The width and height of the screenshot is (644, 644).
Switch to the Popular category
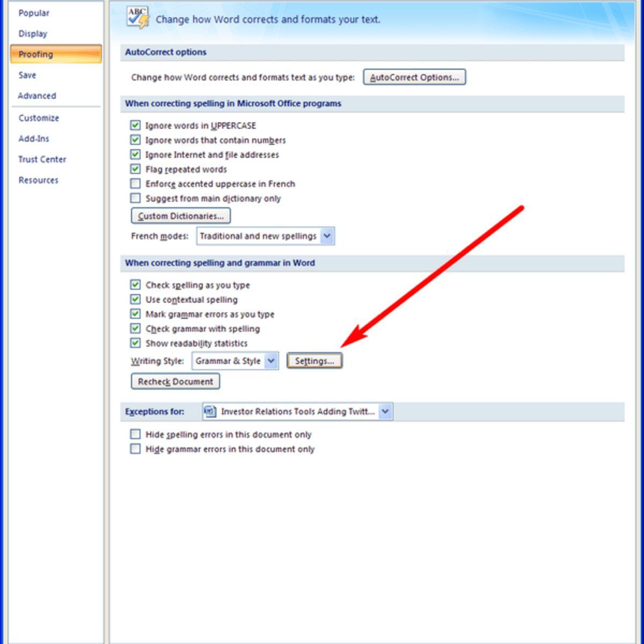pyautogui.click(x=34, y=13)
